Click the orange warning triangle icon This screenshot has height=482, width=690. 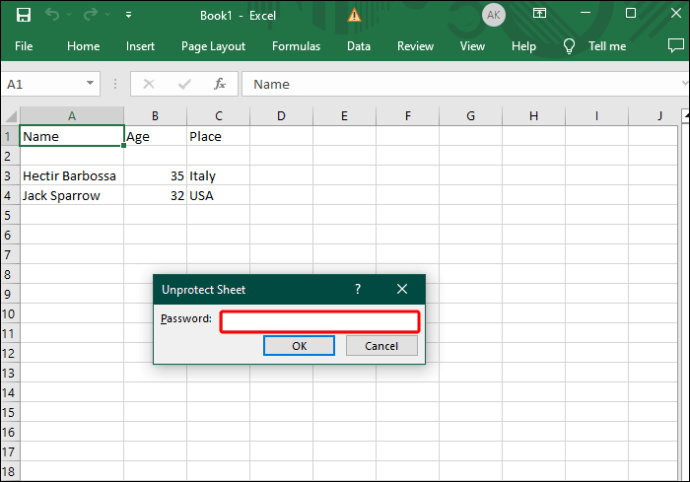pos(354,15)
